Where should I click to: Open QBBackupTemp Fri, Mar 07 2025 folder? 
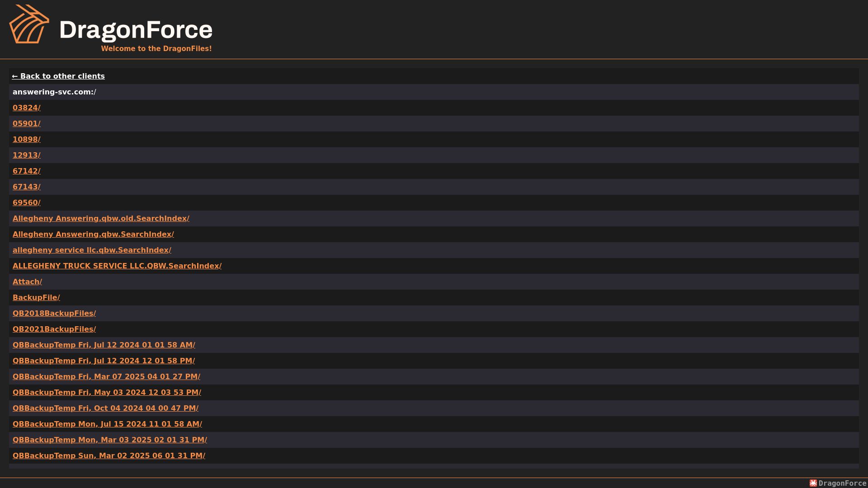(x=106, y=376)
